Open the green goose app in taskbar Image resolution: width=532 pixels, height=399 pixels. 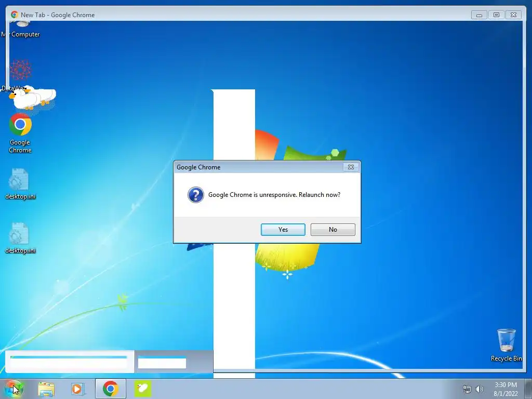(143, 389)
